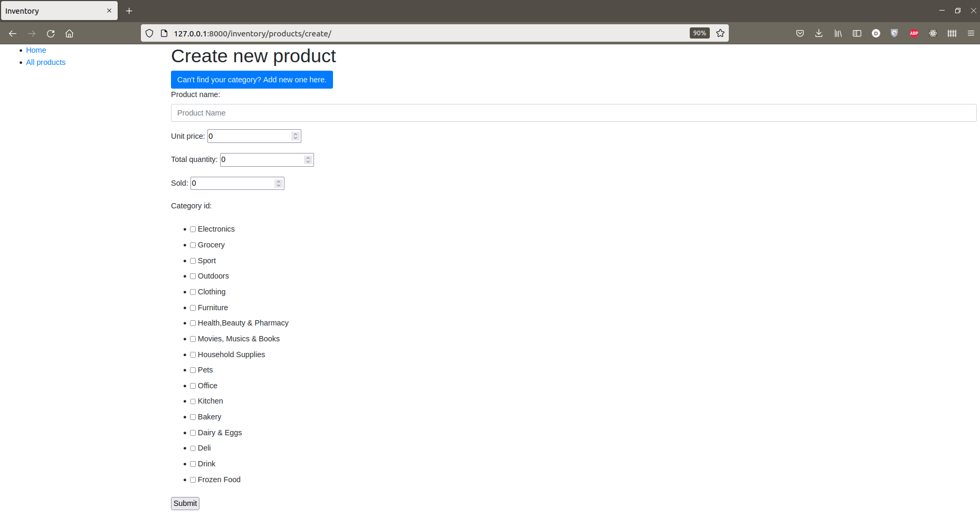Go back using browser back arrow
980x517 pixels.
(x=13, y=33)
